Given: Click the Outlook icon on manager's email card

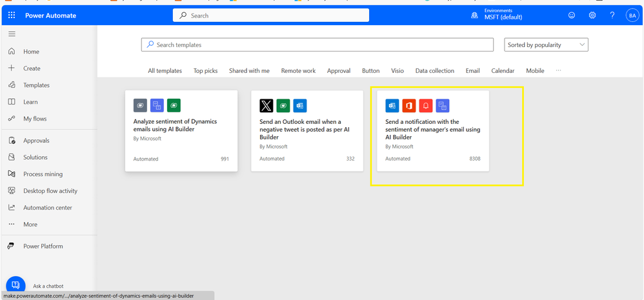Looking at the screenshot, I should pos(392,105).
